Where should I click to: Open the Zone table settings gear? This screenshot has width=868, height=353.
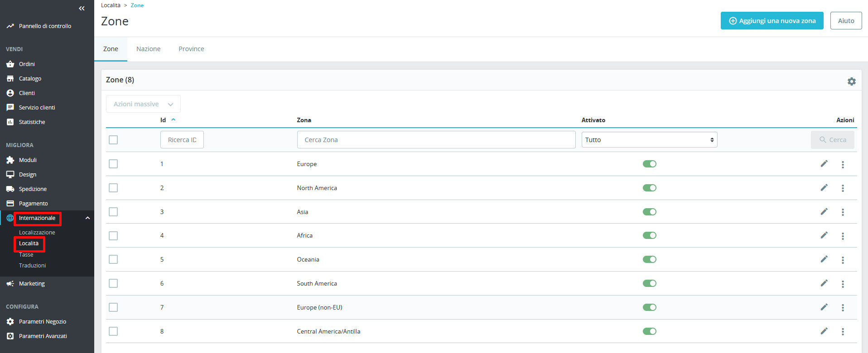[x=852, y=81]
